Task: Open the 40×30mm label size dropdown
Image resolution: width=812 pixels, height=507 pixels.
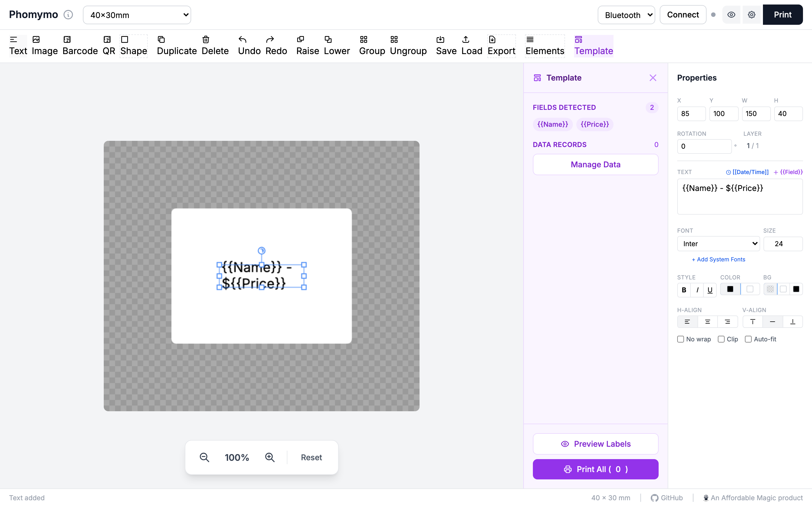Action: tap(137, 15)
